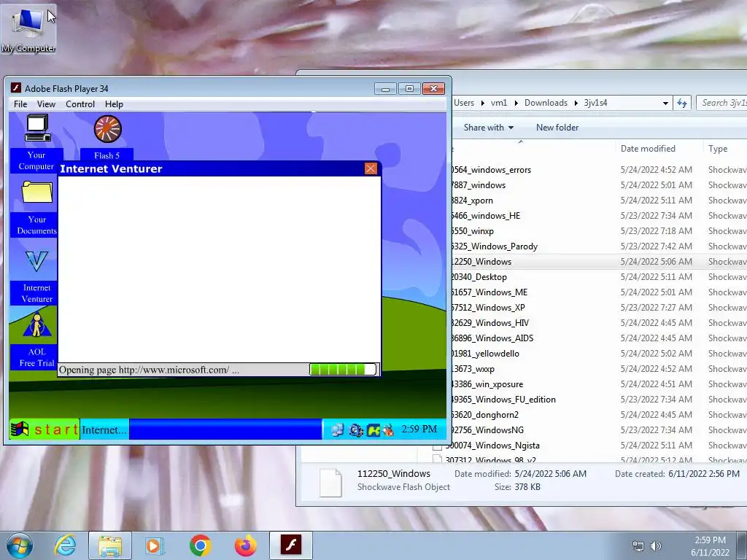Select file 0564_windows_errors
Image resolution: width=747 pixels, height=560 pixels.
(x=491, y=170)
